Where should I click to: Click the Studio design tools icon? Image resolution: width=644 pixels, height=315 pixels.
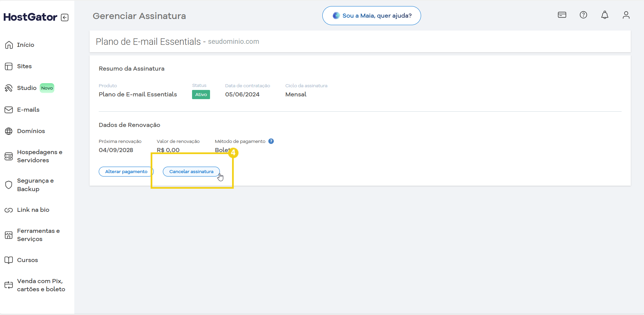pos(9,88)
